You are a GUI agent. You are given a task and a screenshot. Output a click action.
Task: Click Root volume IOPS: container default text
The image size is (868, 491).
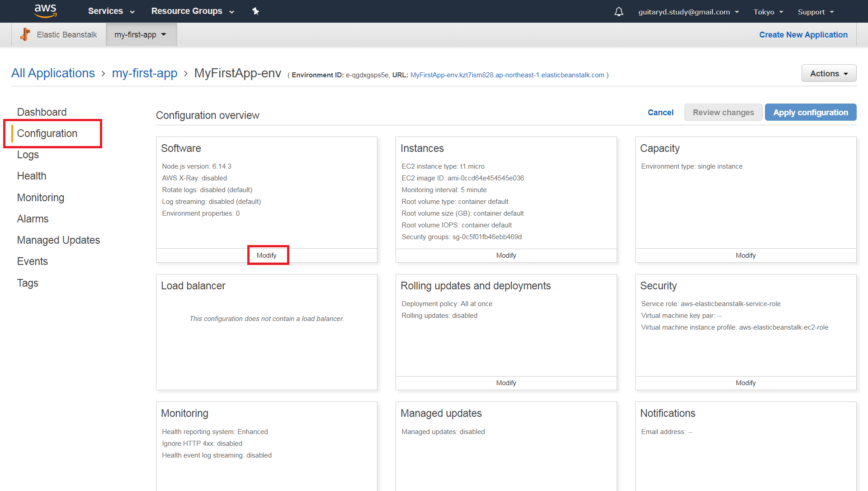(457, 225)
